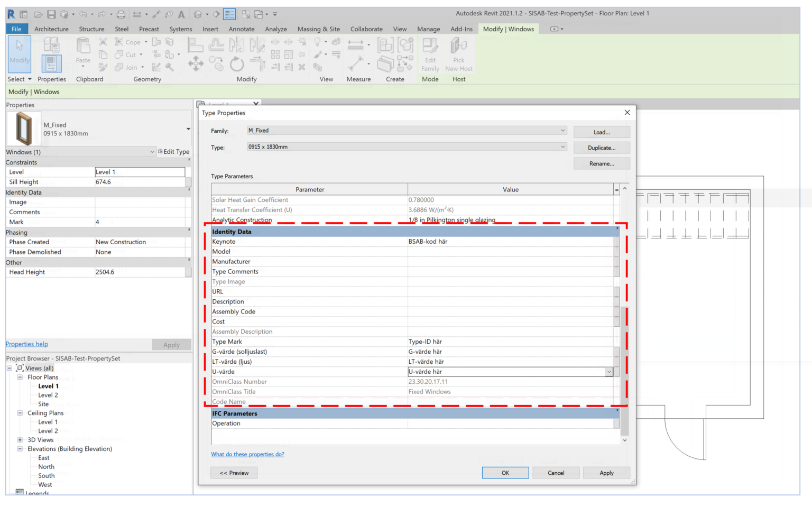
Task: Open the U-värde value dropdown arrow
Action: pos(609,372)
